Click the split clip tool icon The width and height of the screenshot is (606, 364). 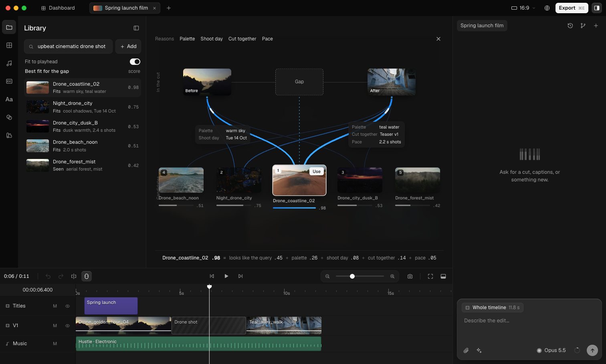click(x=74, y=276)
